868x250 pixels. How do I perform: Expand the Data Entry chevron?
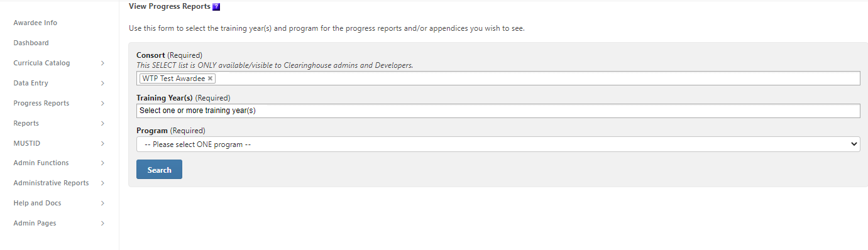point(102,83)
